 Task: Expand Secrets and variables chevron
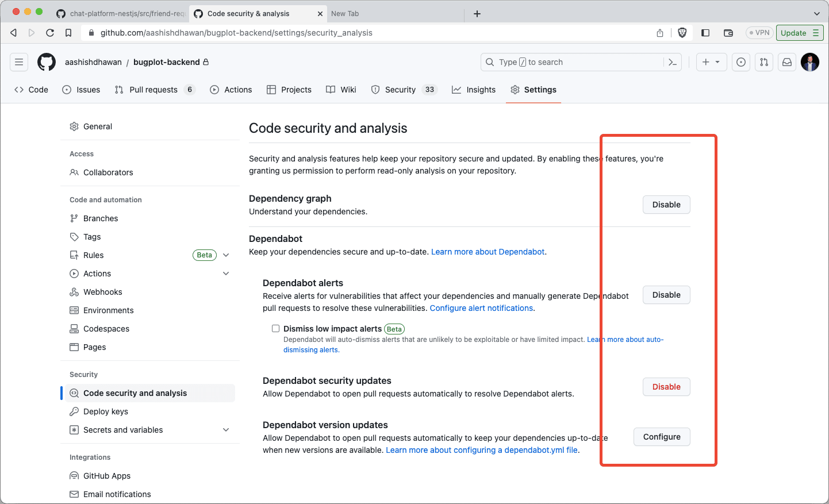(x=225, y=430)
